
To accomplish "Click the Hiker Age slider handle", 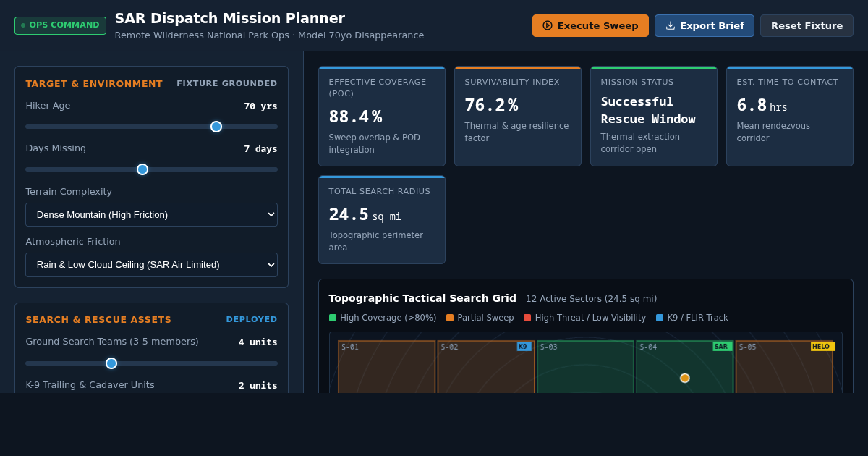I will [216, 127].
